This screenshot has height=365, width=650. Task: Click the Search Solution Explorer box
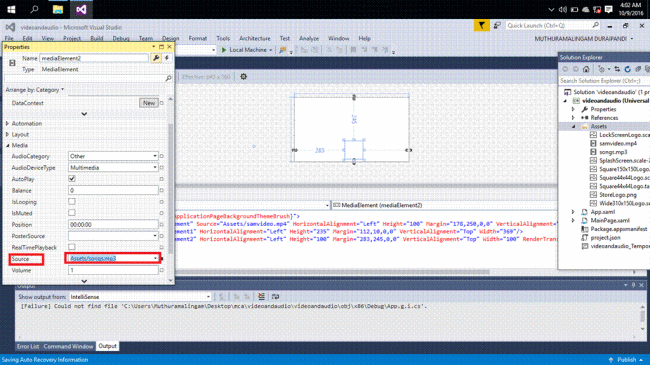pos(604,80)
